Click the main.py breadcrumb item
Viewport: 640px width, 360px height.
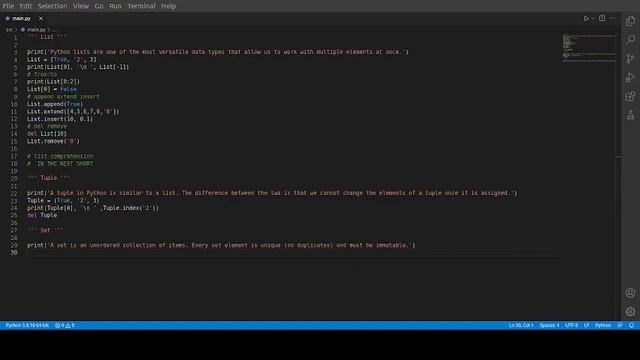coord(36,30)
